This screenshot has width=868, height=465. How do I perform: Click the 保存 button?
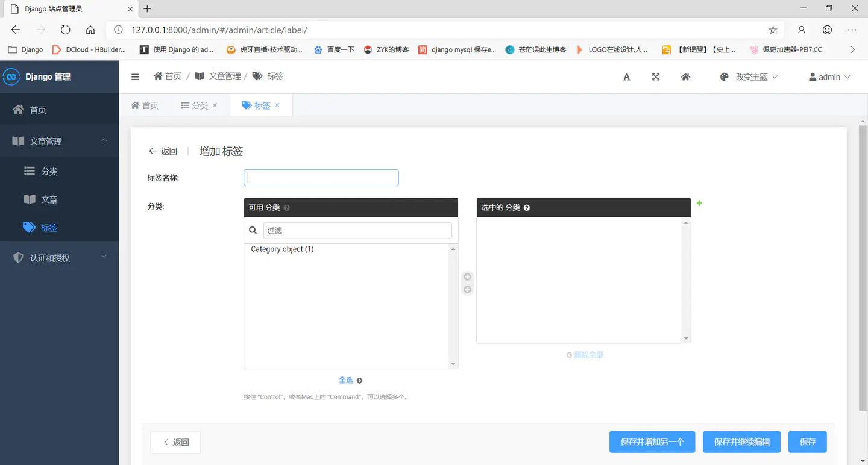pyautogui.click(x=808, y=442)
